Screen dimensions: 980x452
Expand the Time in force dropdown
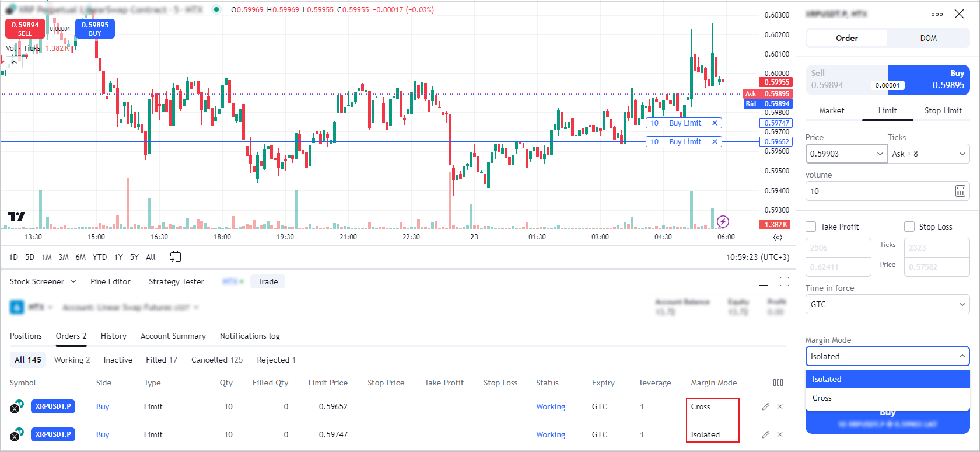tap(887, 304)
